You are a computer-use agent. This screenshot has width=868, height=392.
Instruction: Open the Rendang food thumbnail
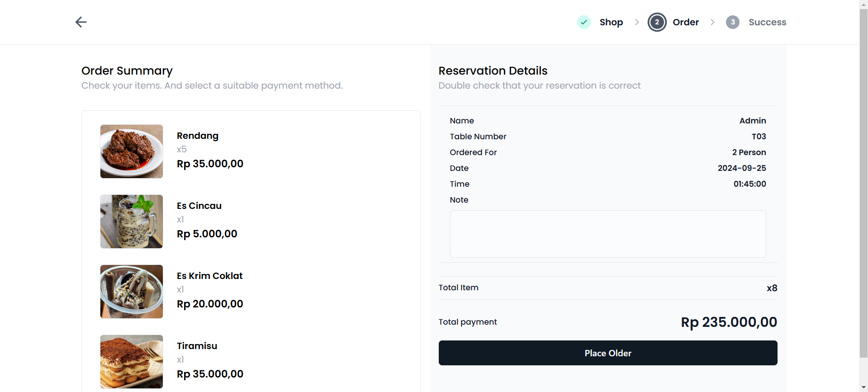[132, 151]
